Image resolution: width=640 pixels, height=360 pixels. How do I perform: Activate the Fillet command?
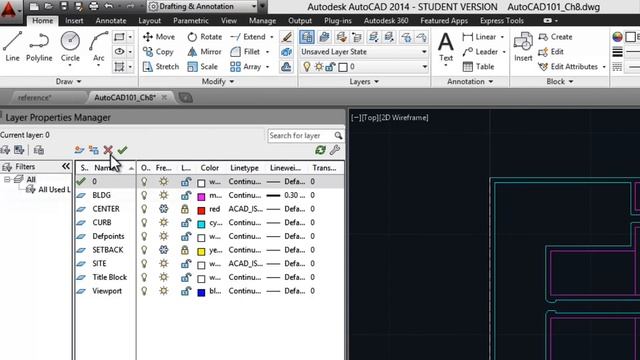coord(245,52)
